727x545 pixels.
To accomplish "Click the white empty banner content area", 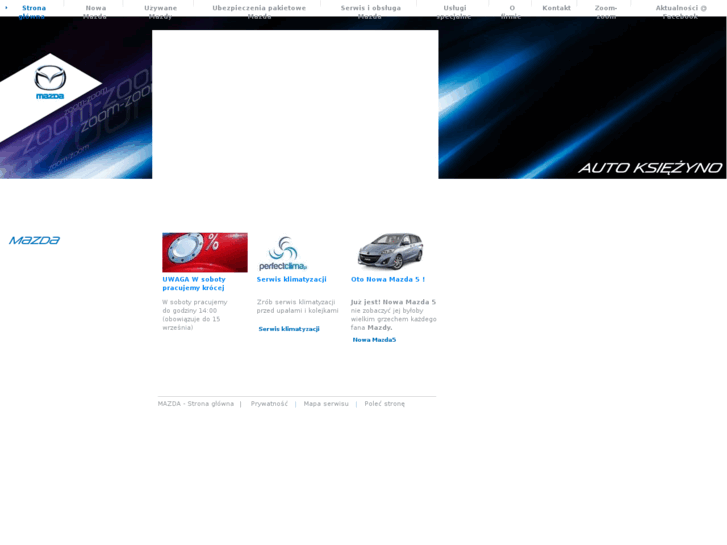I will point(295,104).
